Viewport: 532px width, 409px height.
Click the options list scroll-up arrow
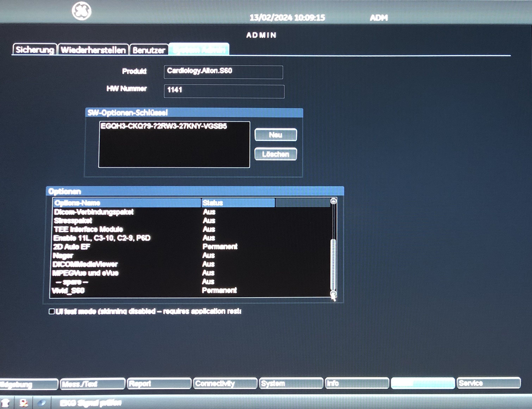(x=333, y=201)
